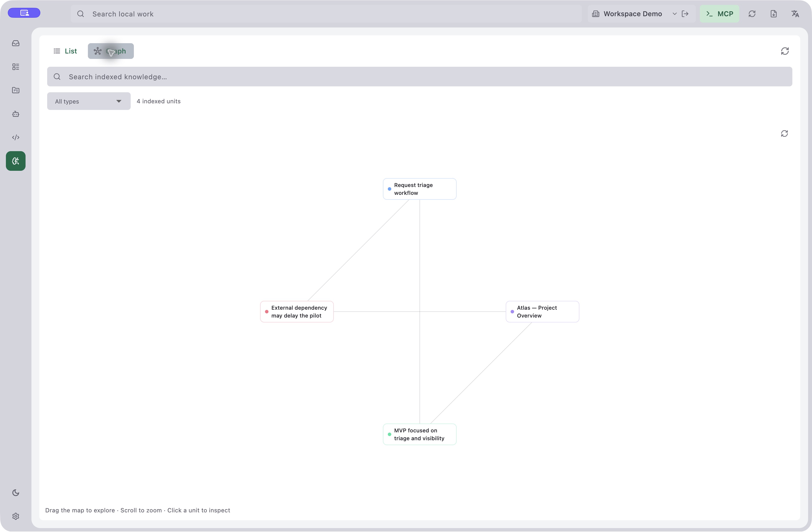Screen dimensions: 812x532
Task: Click the sign-out arrow icon next to Workspace Demo
Action: (685, 14)
